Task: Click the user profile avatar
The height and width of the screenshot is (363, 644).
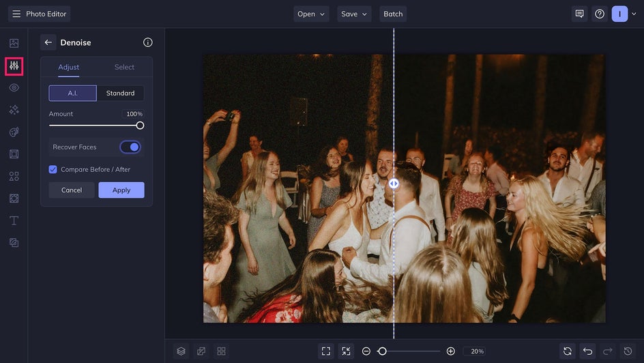Action: (619, 14)
